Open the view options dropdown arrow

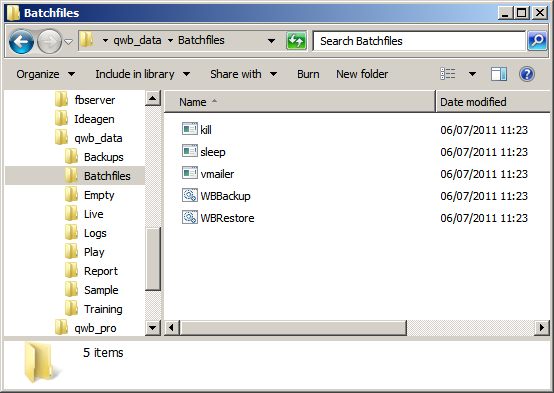472,74
